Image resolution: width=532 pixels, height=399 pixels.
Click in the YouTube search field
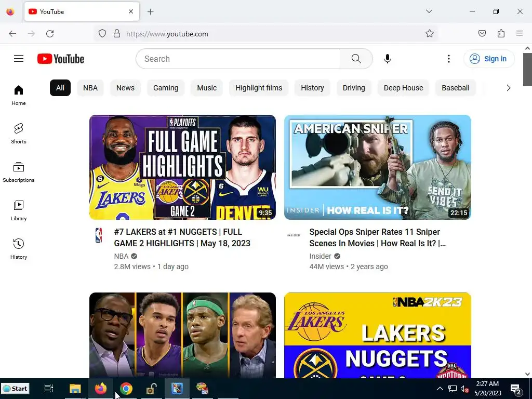click(238, 59)
